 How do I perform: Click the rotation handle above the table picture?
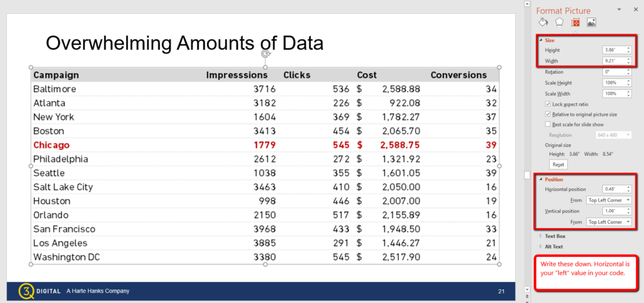coord(265,54)
